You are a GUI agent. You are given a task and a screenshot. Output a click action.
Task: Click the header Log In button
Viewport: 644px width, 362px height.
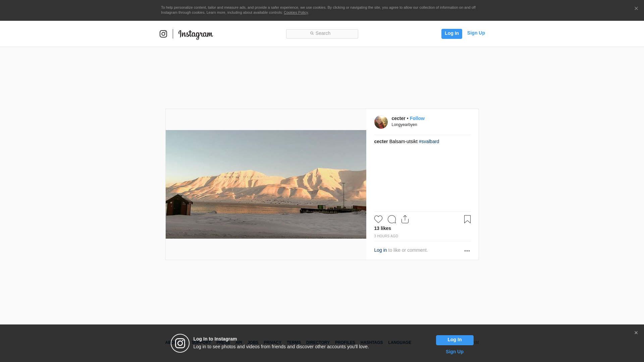[x=451, y=34]
